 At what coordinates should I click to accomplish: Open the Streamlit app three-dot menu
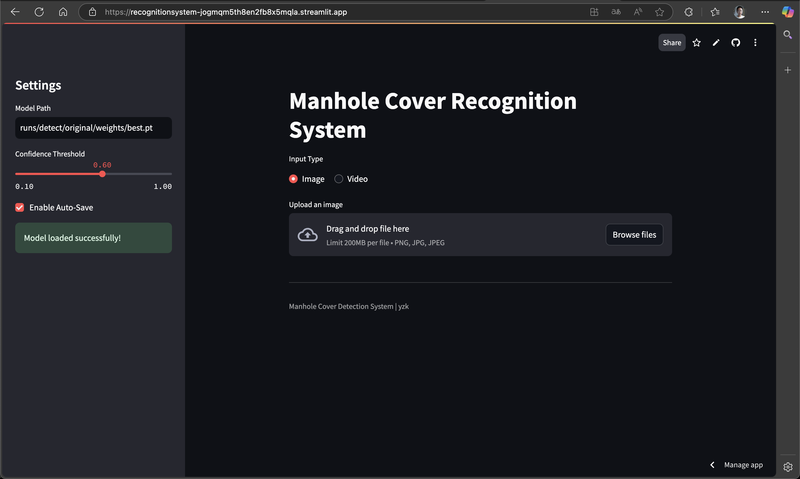point(755,43)
